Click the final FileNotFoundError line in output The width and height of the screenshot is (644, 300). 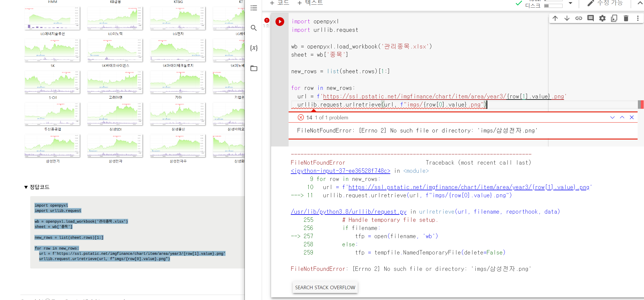click(411, 269)
